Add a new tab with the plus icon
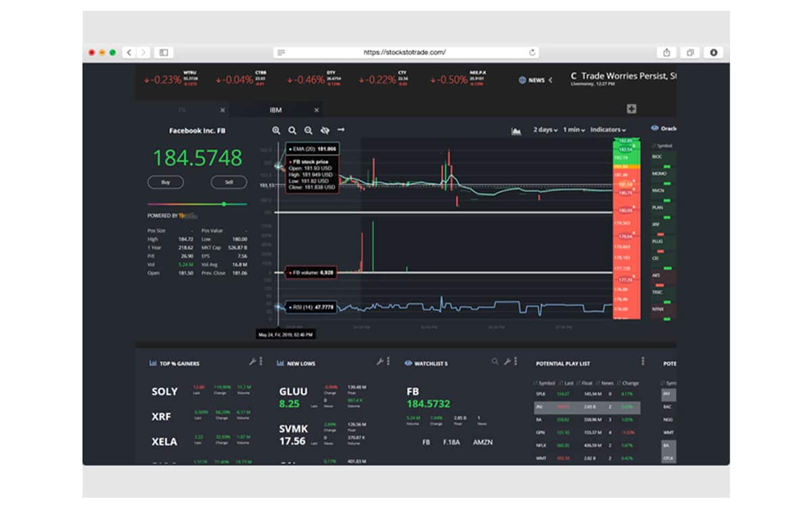This screenshot has height=508, width=812. coord(631,109)
